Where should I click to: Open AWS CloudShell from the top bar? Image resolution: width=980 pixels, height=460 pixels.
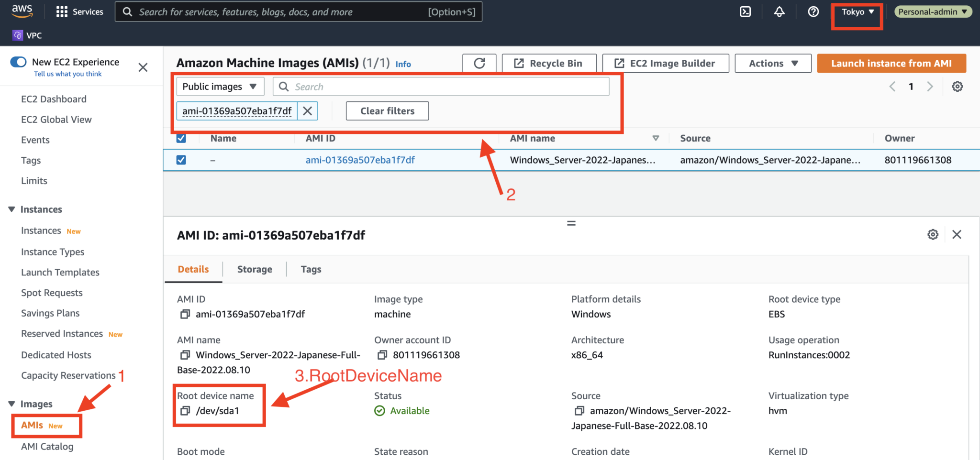pos(745,11)
